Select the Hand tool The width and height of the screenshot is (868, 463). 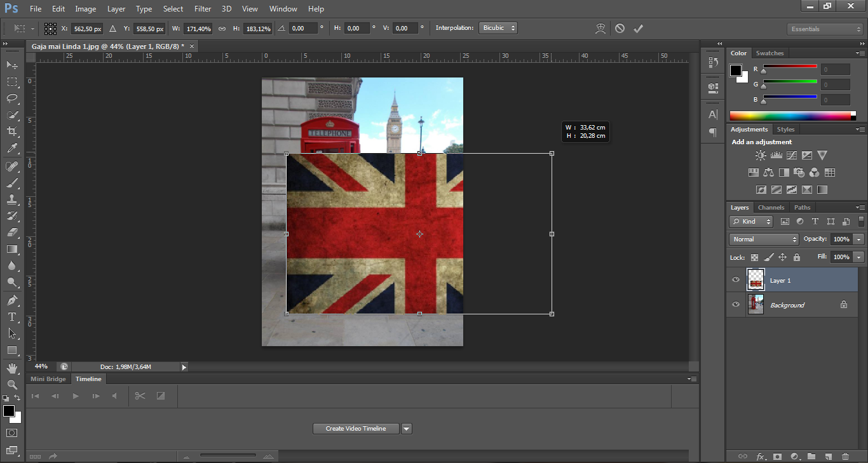[12, 368]
